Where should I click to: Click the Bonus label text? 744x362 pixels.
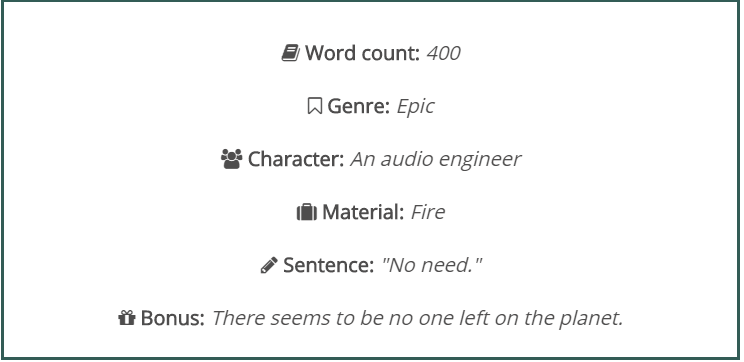[173, 318]
